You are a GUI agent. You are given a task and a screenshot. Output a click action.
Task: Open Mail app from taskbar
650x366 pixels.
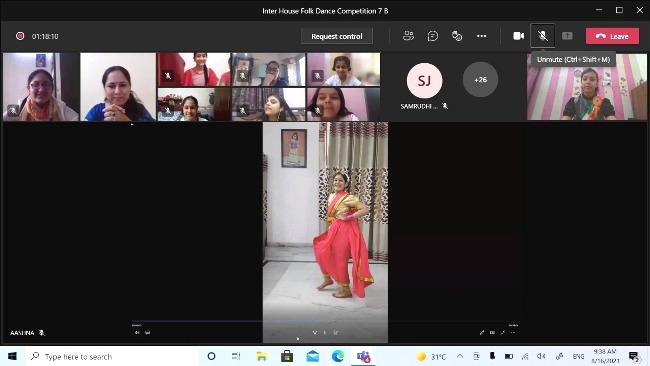pos(313,356)
